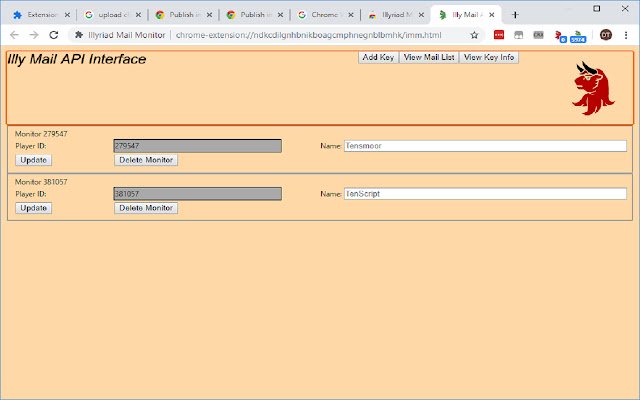Click the dark gray toolbar extension icon
Viewport: 640px width, 400px height.
click(538, 35)
